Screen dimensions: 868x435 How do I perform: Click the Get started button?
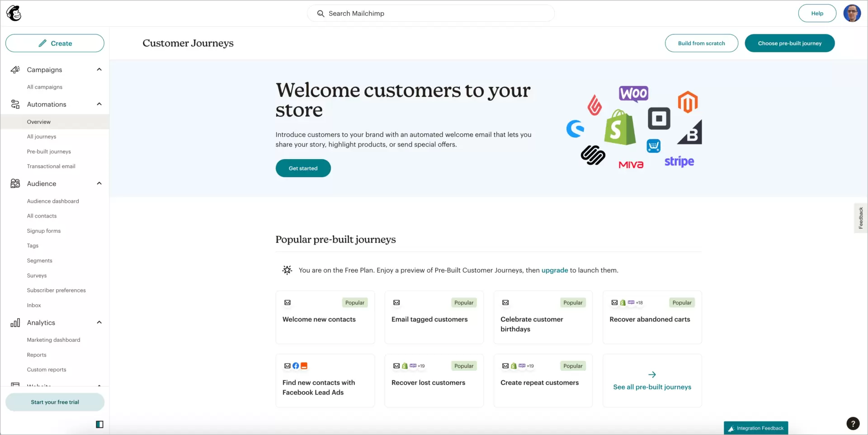pyautogui.click(x=303, y=168)
